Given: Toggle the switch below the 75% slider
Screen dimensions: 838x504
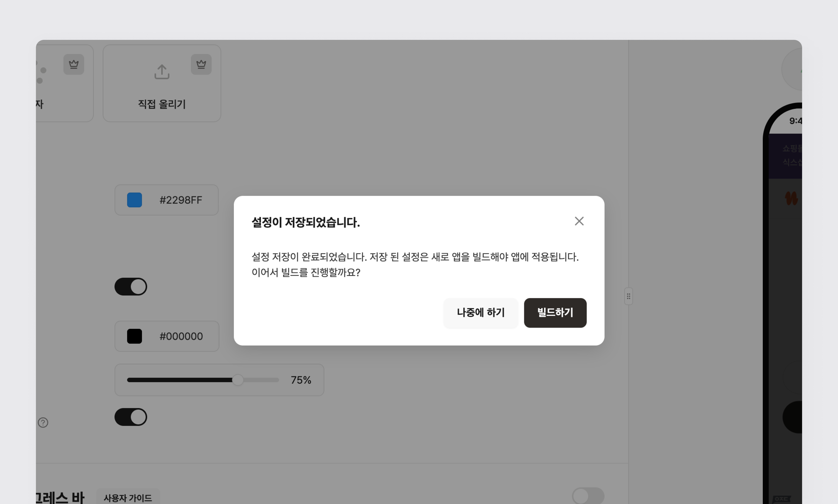Looking at the screenshot, I should (131, 417).
